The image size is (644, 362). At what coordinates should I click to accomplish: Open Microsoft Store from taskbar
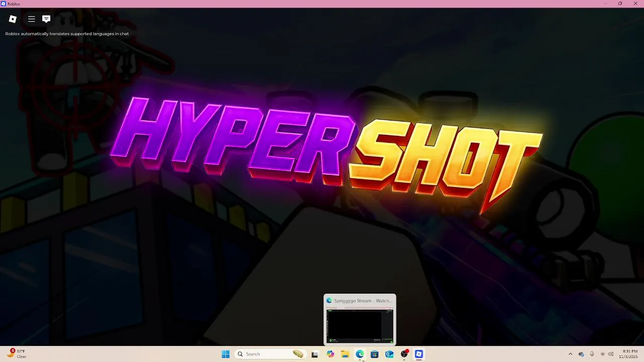pos(374,354)
